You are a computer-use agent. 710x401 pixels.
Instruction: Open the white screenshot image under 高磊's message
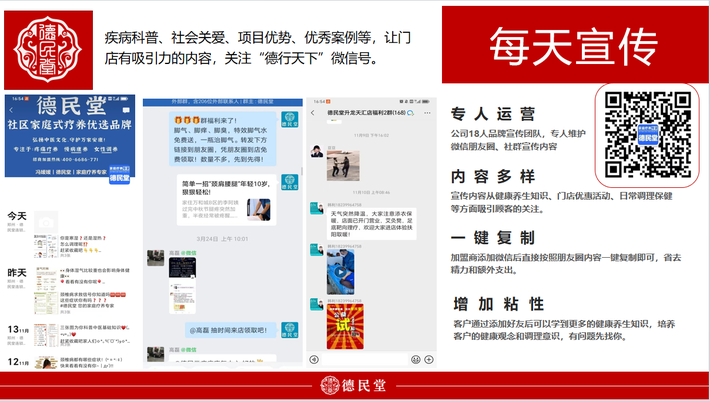coord(182,297)
